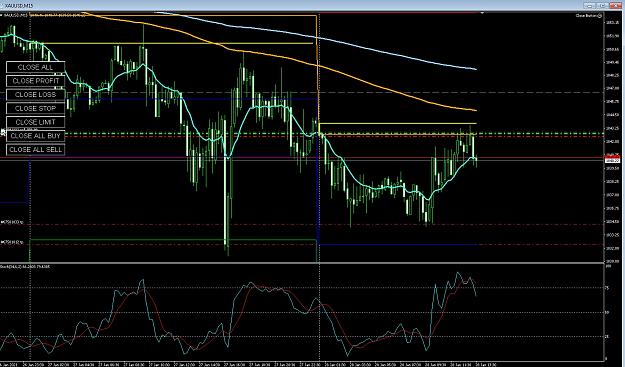This screenshot has width=625, height=367.
Task: Click the CLOSE ALL button
Action: [x=35, y=67]
